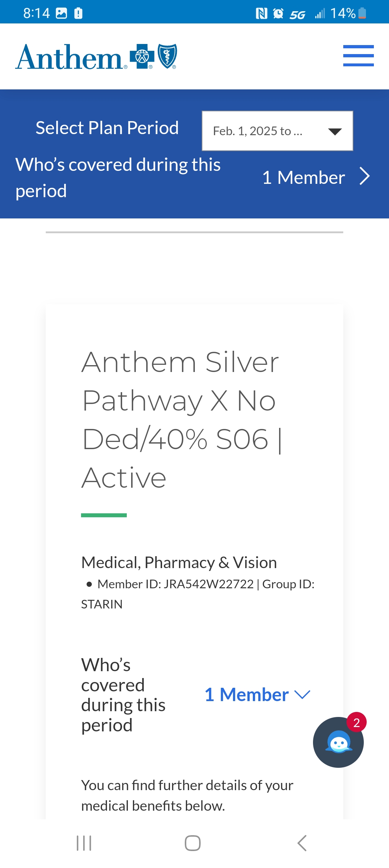Screen dimensions: 389x868
Task: Open the plan period dropdown
Action: click(x=277, y=131)
